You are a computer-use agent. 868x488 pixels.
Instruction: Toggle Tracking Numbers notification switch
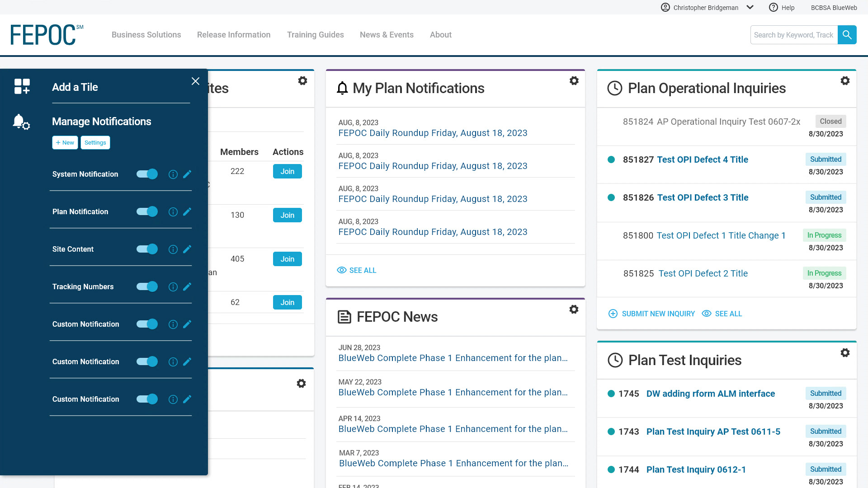coord(147,286)
